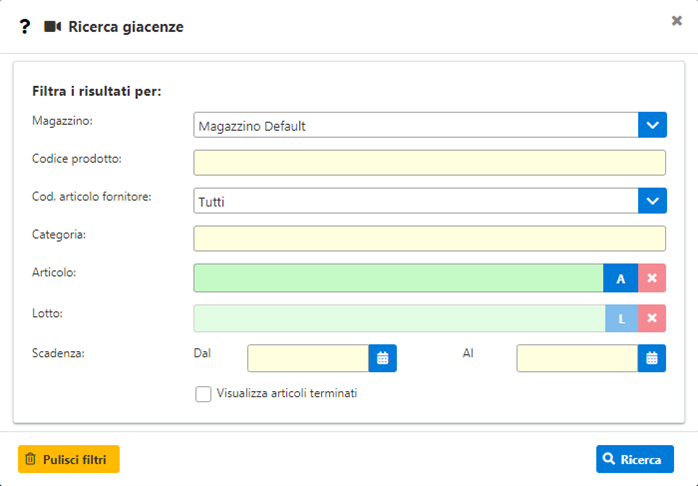Click the video tutorial camera icon

click(x=53, y=27)
